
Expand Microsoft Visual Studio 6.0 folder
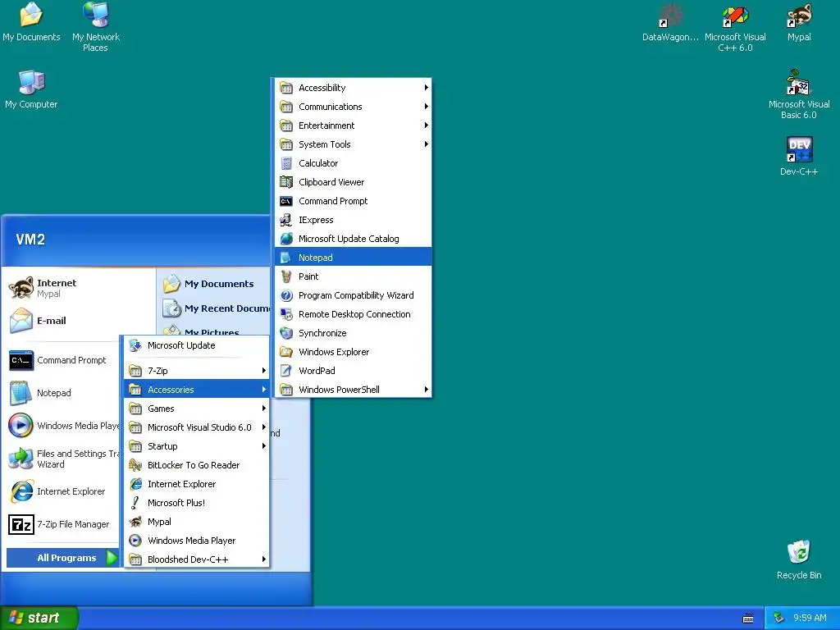pyautogui.click(x=197, y=427)
